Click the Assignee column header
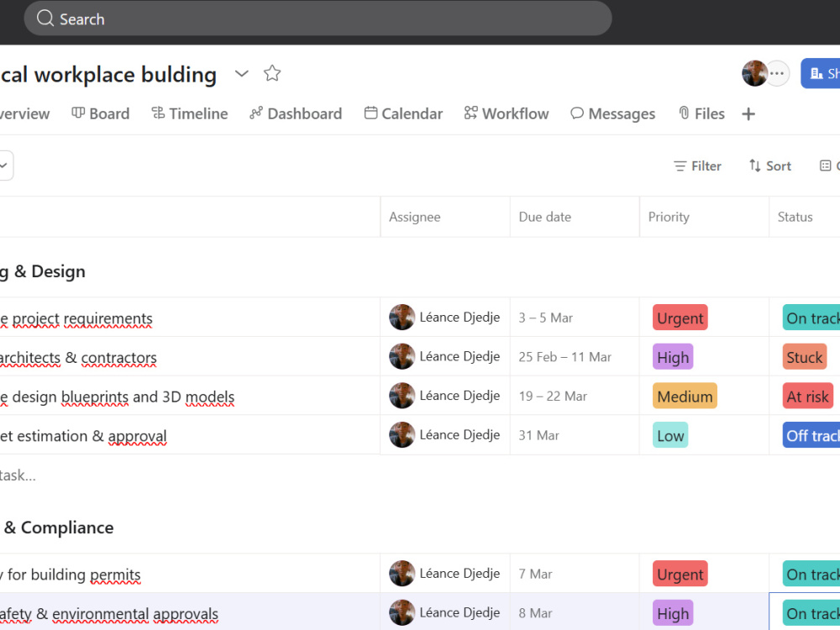 tap(444, 217)
